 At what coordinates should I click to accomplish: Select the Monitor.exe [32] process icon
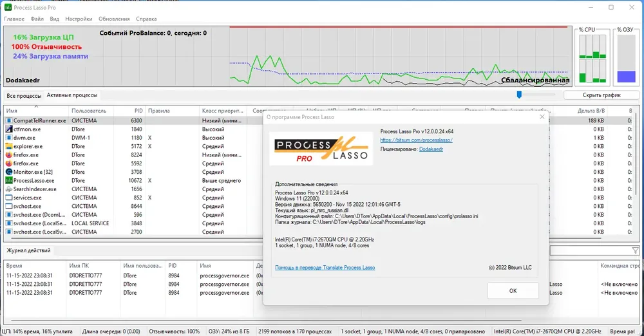coord(8,172)
